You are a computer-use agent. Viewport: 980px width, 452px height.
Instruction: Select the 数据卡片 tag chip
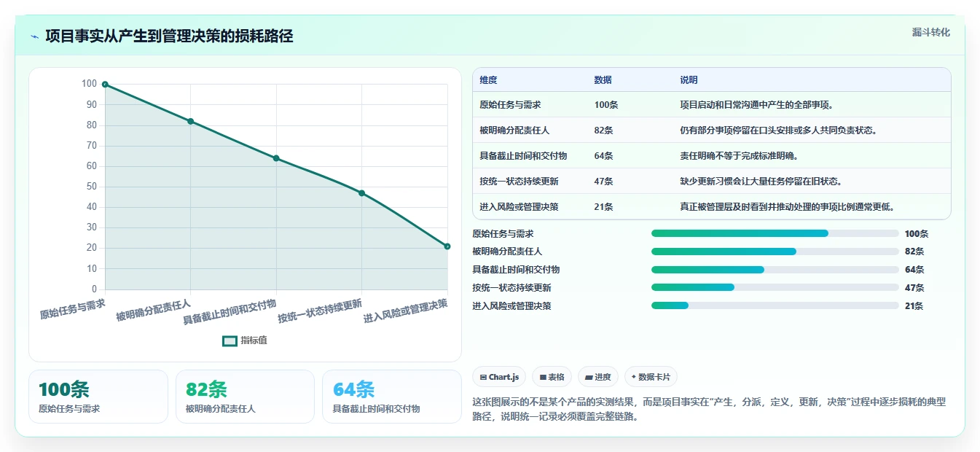(651, 377)
